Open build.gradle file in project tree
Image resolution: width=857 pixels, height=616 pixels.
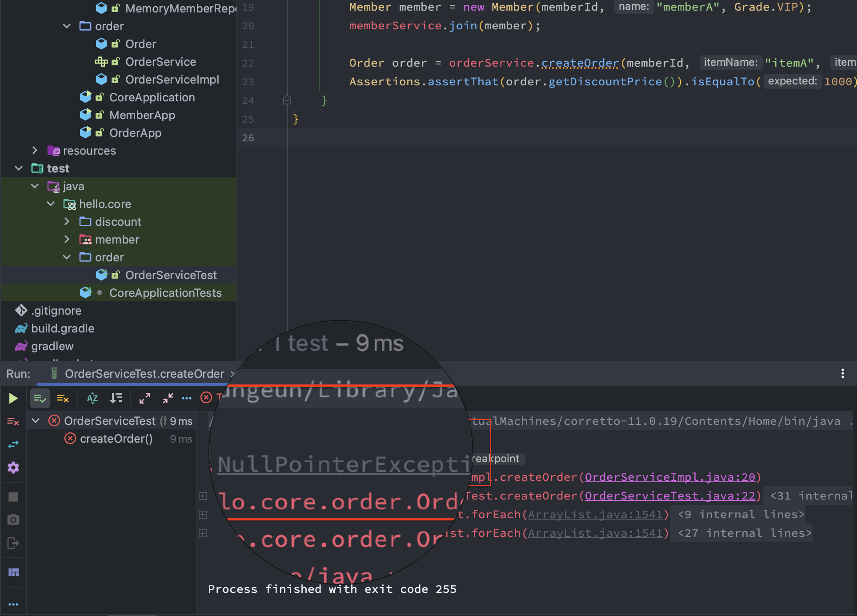click(x=63, y=328)
